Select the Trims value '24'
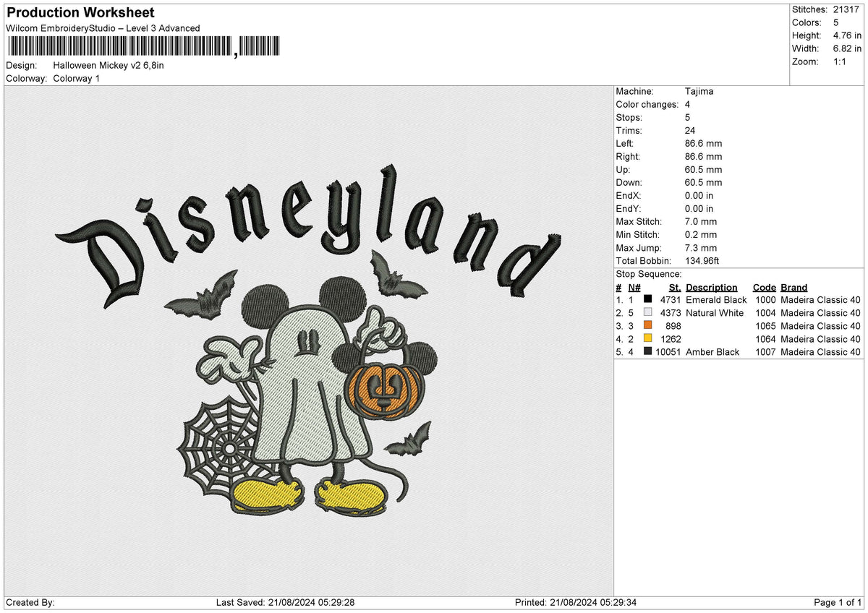 690,131
